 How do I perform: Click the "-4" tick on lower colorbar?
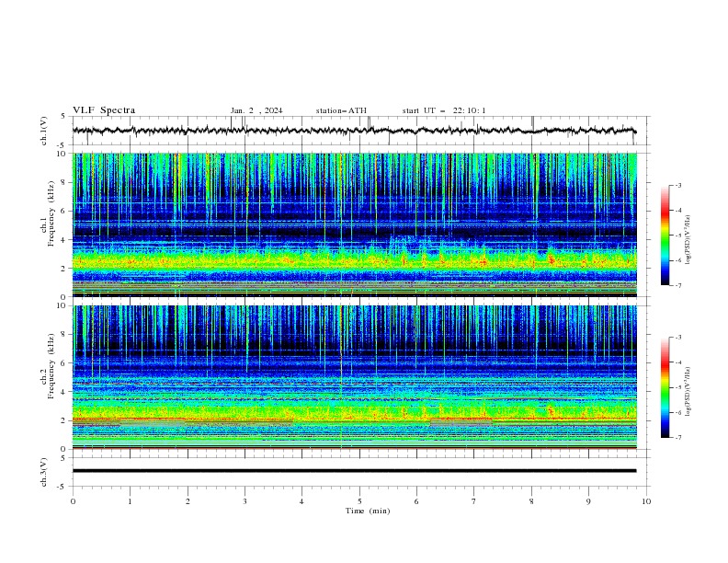tap(677, 362)
